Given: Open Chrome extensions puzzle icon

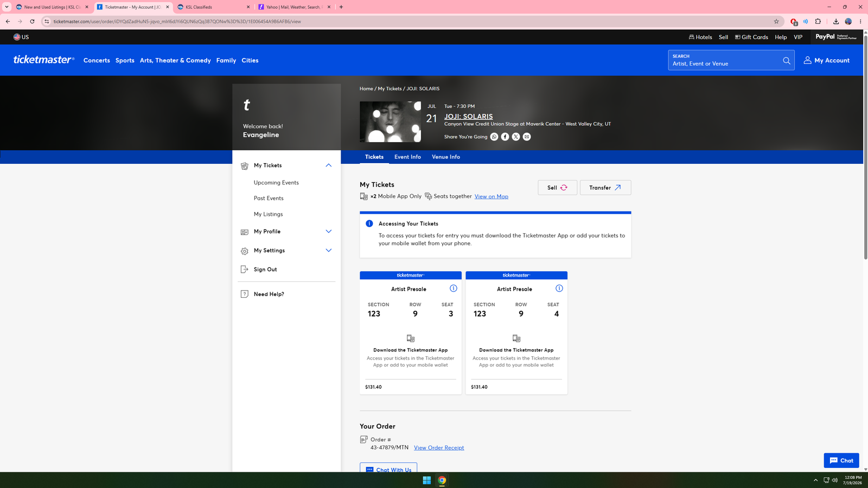Looking at the screenshot, I should [818, 22].
